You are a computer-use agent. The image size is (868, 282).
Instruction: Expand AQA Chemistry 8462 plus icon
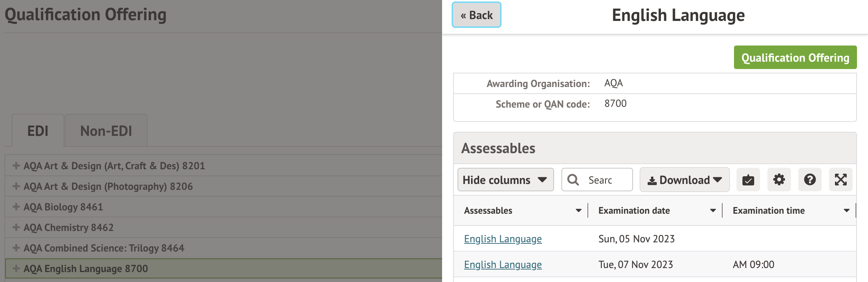tap(16, 227)
